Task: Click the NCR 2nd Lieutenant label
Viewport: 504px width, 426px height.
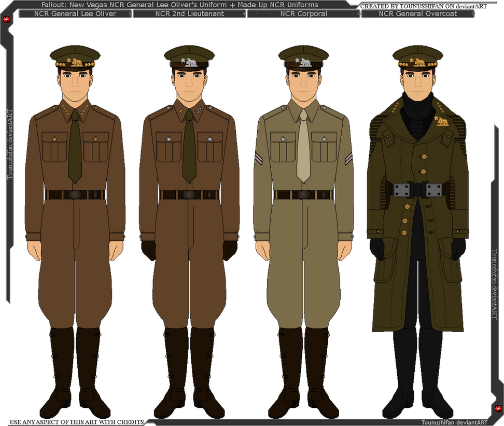Action: (189, 14)
